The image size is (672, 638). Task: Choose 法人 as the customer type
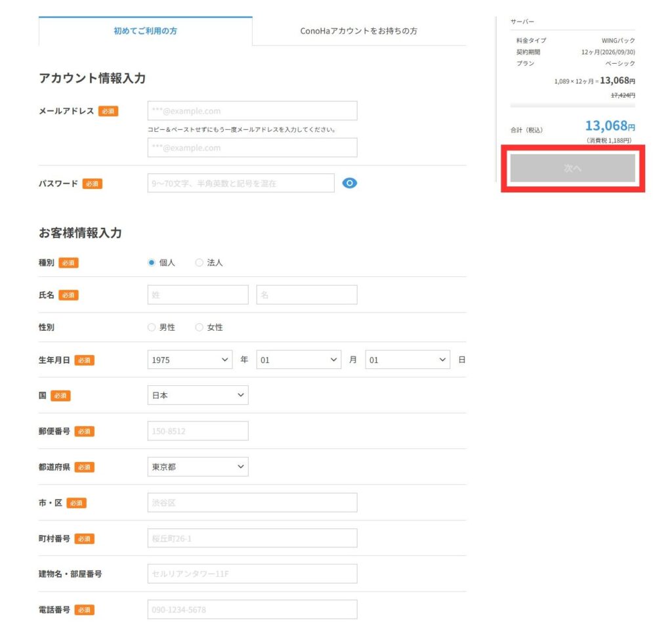(x=199, y=262)
